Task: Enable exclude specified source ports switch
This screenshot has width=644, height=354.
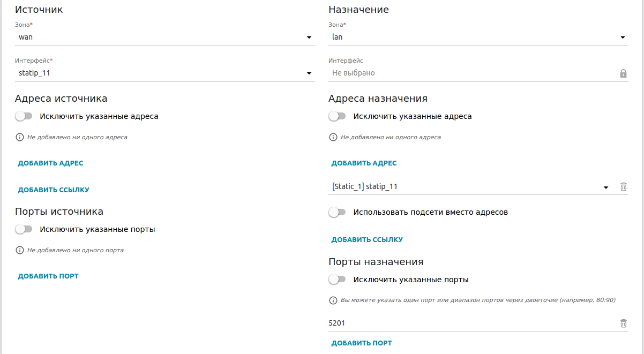Action: click(x=24, y=229)
